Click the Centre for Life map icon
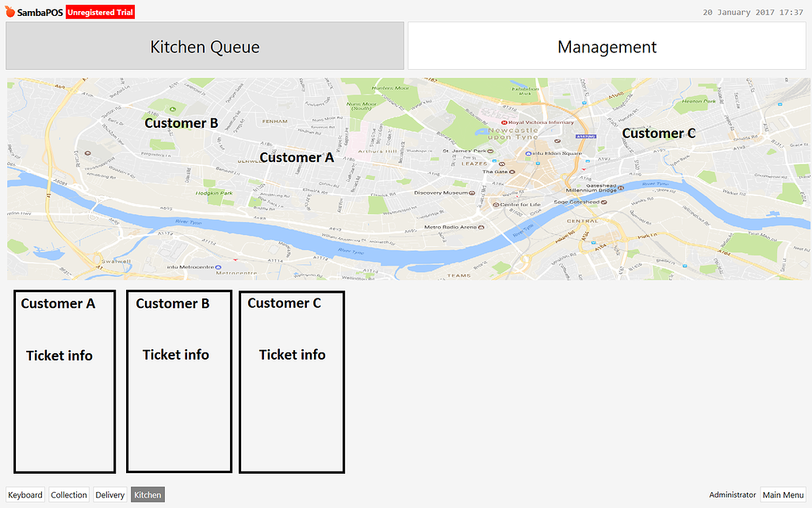Viewport: 812px width, 508px height. [x=495, y=205]
